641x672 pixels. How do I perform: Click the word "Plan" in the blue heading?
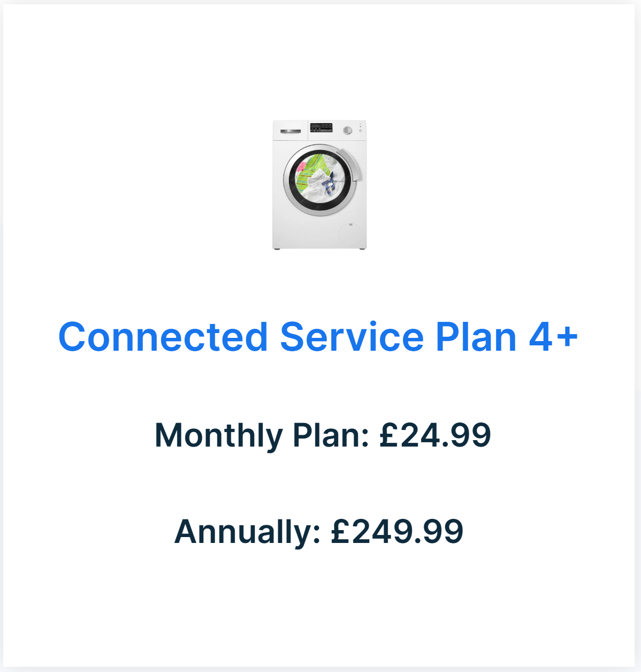pyautogui.click(x=476, y=337)
